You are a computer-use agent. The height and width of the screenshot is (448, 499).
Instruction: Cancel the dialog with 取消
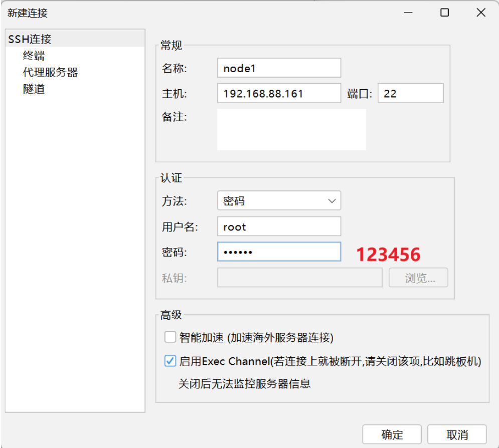[457, 434]
